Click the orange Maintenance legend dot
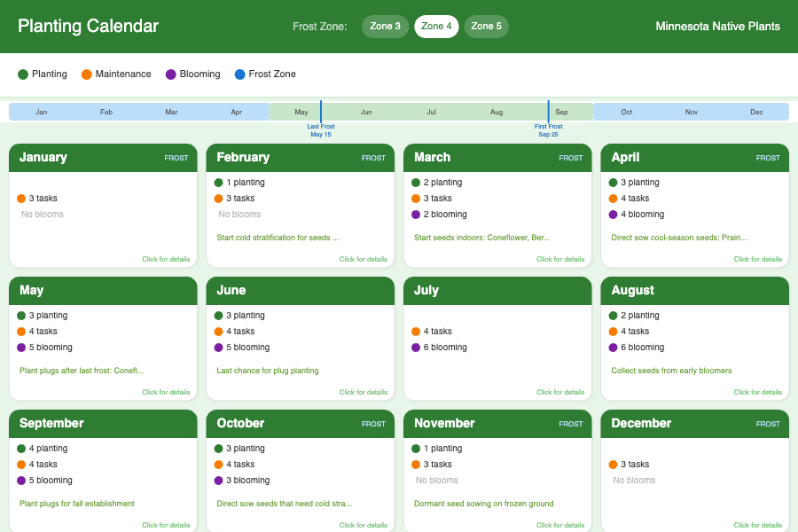This screenshot has width=798, height=532. click(x=87, y=74)
